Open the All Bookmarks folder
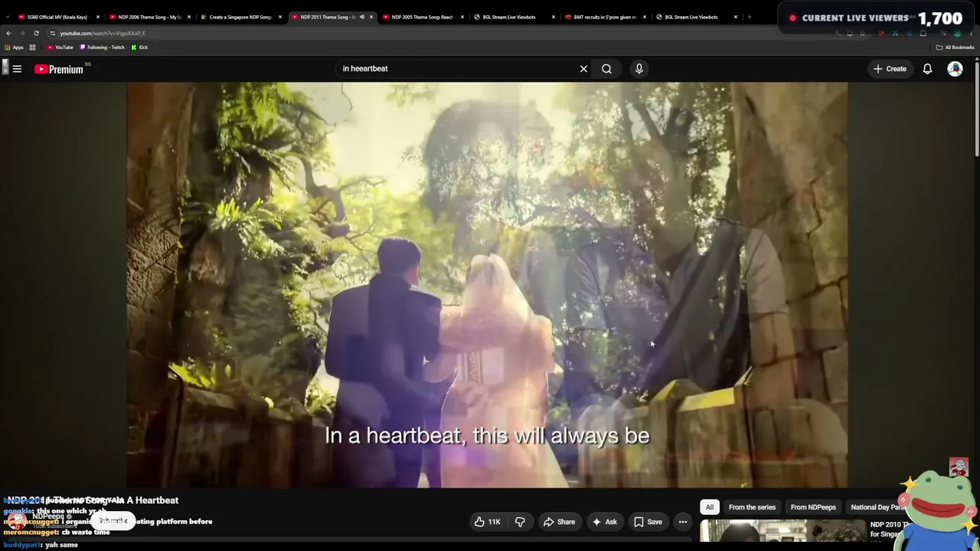 click(x=955, y=47)
